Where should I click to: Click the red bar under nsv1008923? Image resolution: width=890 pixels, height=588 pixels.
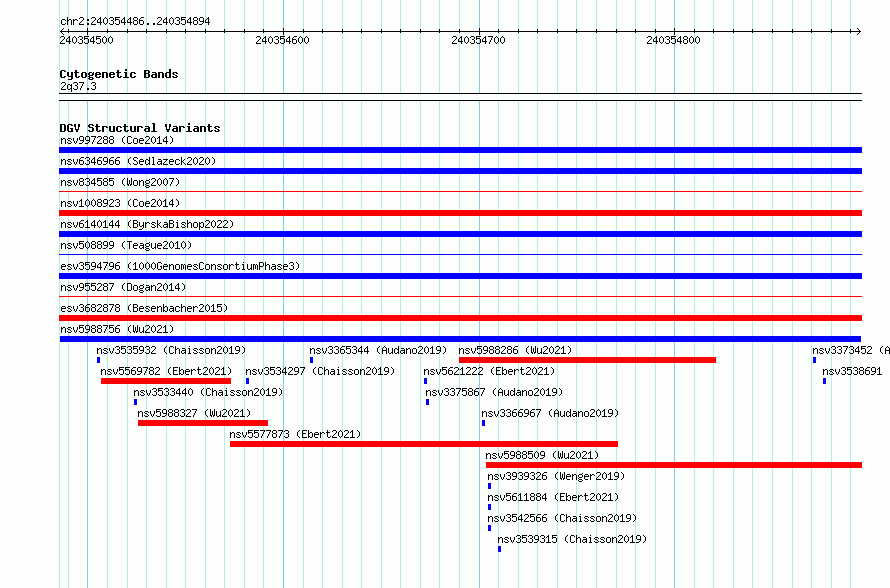click(460, 213)
